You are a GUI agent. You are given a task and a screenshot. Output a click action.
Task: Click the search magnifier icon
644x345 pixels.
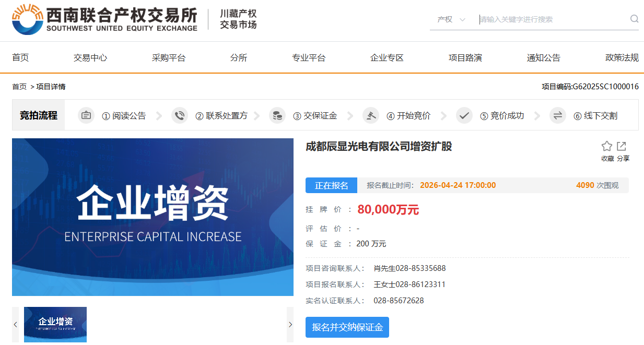[634, 19]
